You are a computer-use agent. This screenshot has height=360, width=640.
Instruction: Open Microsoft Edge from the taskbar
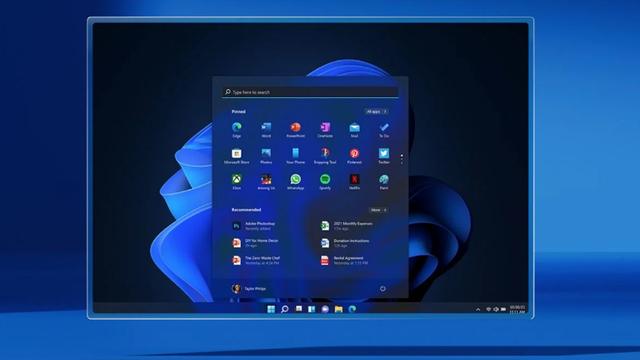point(352,309)
